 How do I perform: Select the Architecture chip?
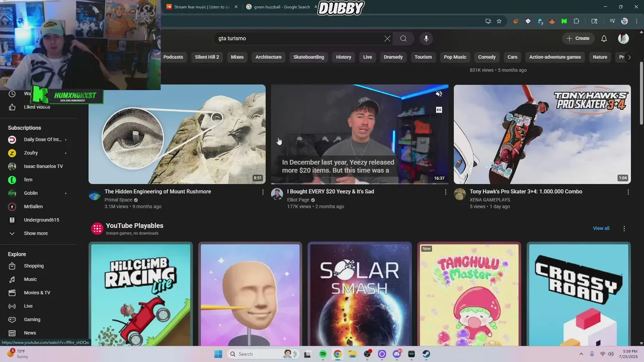[269, 57]
